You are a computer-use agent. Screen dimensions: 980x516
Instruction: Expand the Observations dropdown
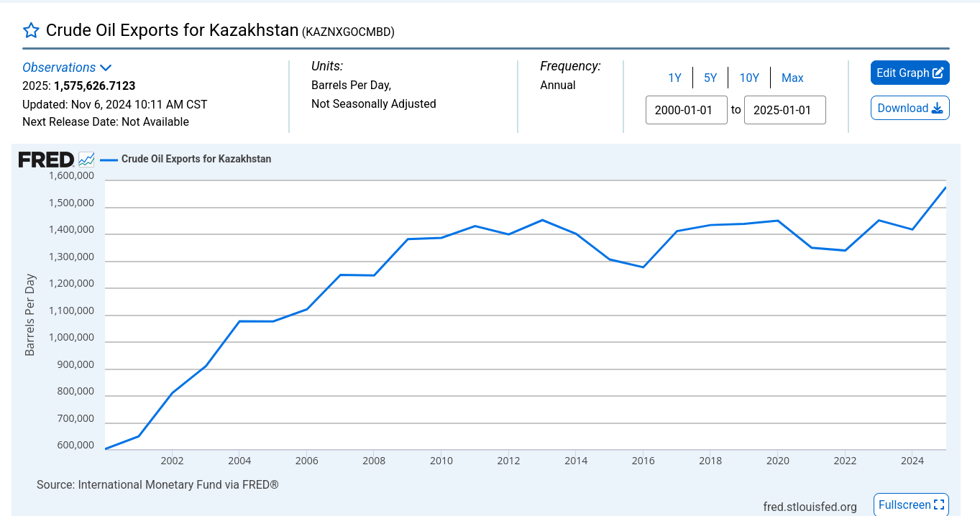tap(67, 68)
